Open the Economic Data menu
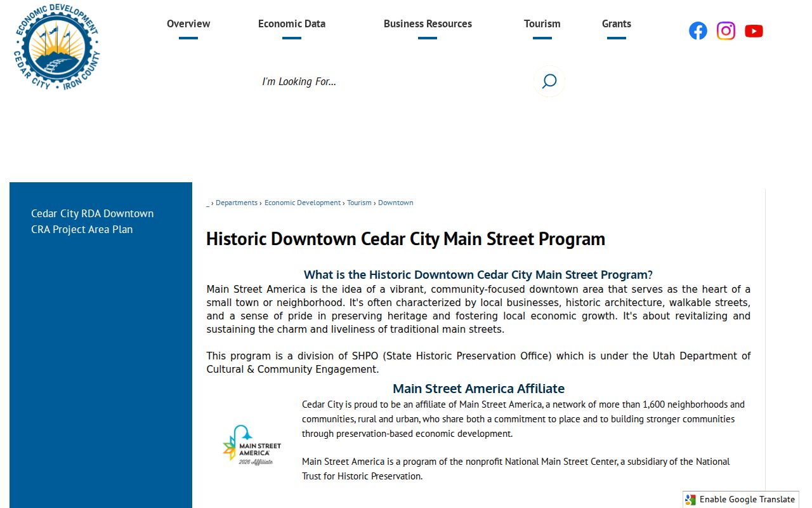This screenshot has height=508, width=812. click(292, 24)
